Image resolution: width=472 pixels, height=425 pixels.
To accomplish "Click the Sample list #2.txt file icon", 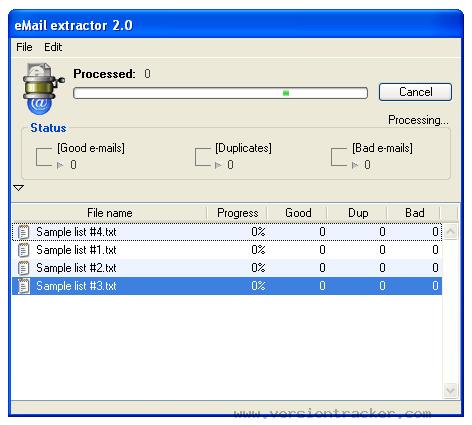I will pyautogui.click(x=23, y=268).
